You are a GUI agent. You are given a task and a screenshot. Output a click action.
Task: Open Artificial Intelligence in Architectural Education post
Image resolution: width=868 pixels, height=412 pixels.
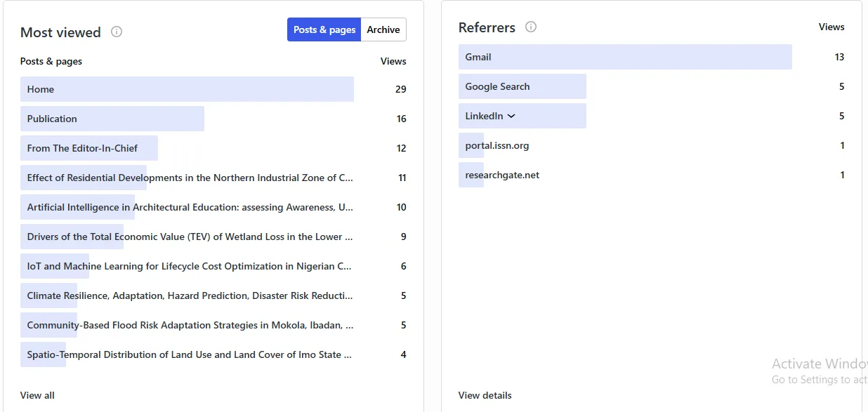[x=213, y=207]
